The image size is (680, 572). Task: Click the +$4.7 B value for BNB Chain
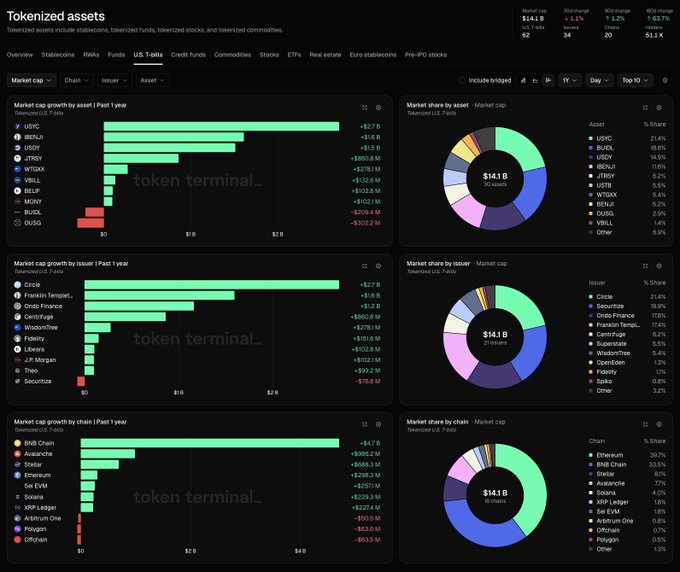[370, 443]
